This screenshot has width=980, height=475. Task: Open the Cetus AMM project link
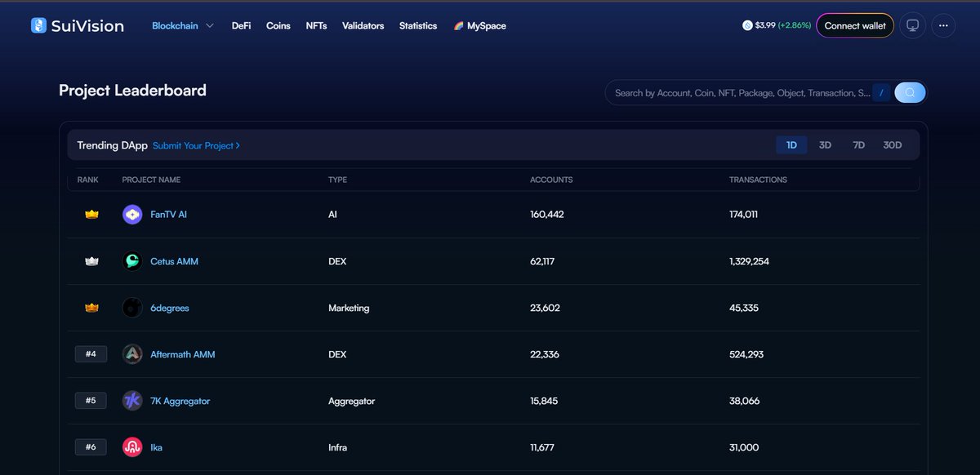[x=174, y=261]
